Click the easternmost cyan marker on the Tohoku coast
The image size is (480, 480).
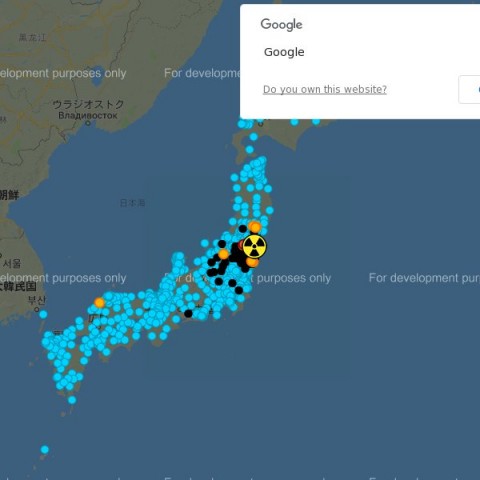270,210
